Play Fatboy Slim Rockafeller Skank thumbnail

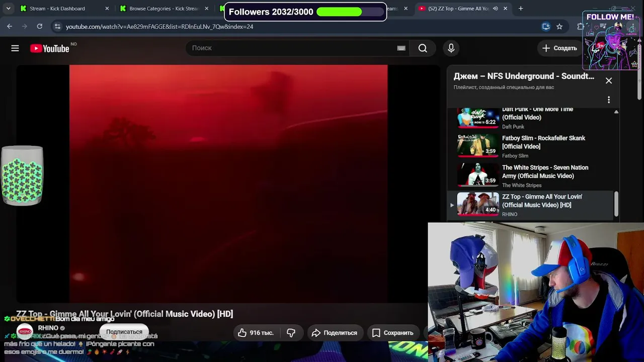(477, 145)
